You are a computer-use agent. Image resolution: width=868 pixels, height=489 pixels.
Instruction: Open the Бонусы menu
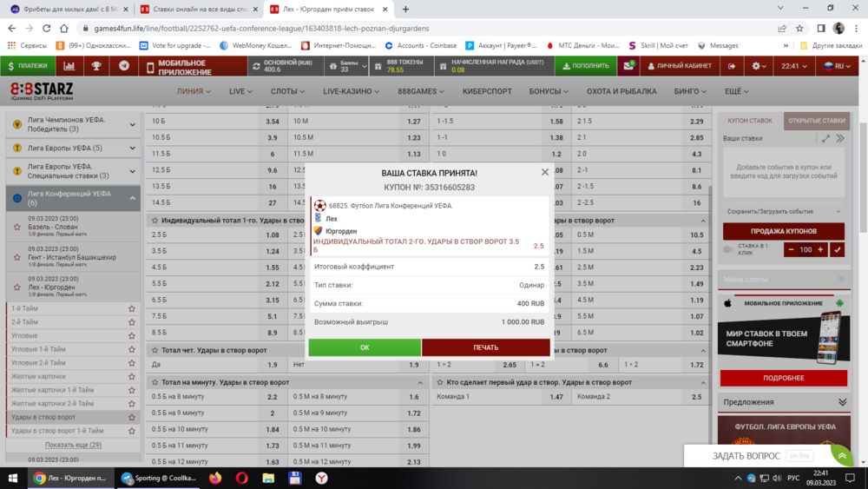tap(548, 91)
